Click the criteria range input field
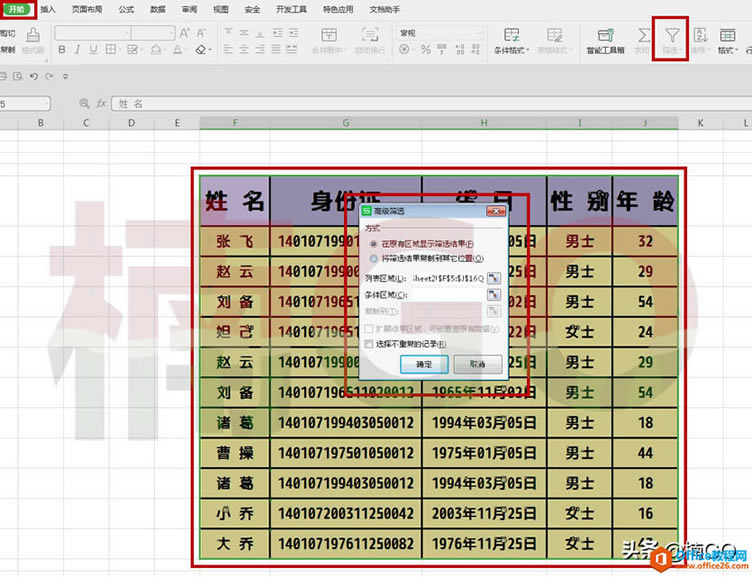752x577 pixels. click(447, 294)
